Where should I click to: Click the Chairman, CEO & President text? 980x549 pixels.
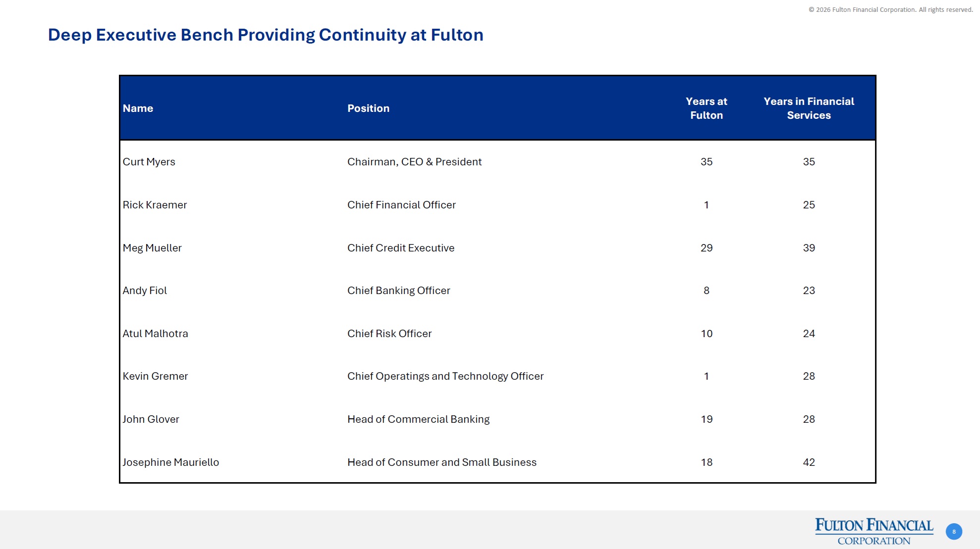pos(414,162)
